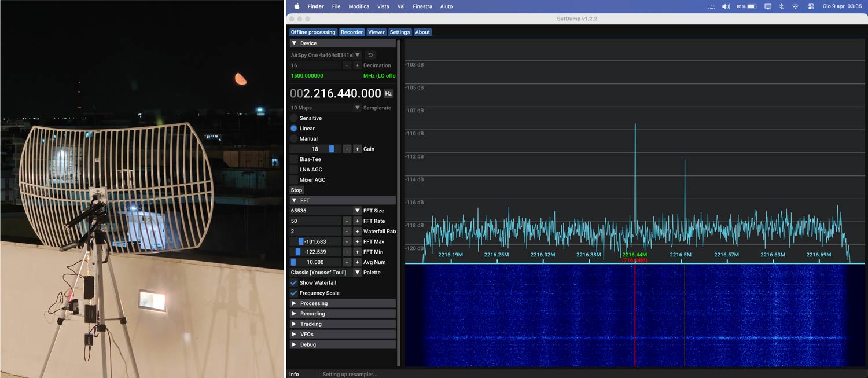This screenshot has width=868, height=378.
Task: Uncheck Show Waterfall
Action: (x=294, y=283)
